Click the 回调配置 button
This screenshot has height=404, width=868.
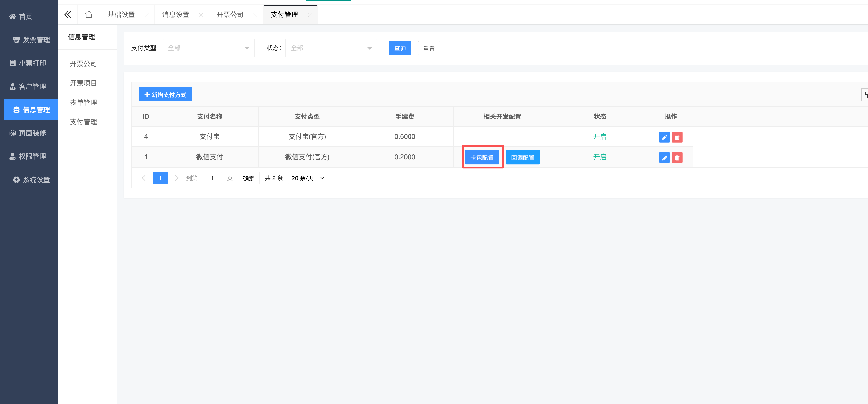(522, 157)
